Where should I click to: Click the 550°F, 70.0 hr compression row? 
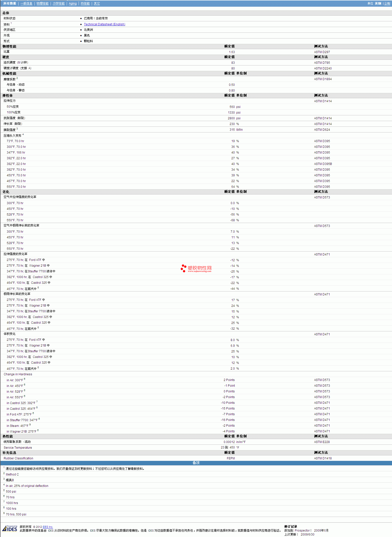(196, 187)
